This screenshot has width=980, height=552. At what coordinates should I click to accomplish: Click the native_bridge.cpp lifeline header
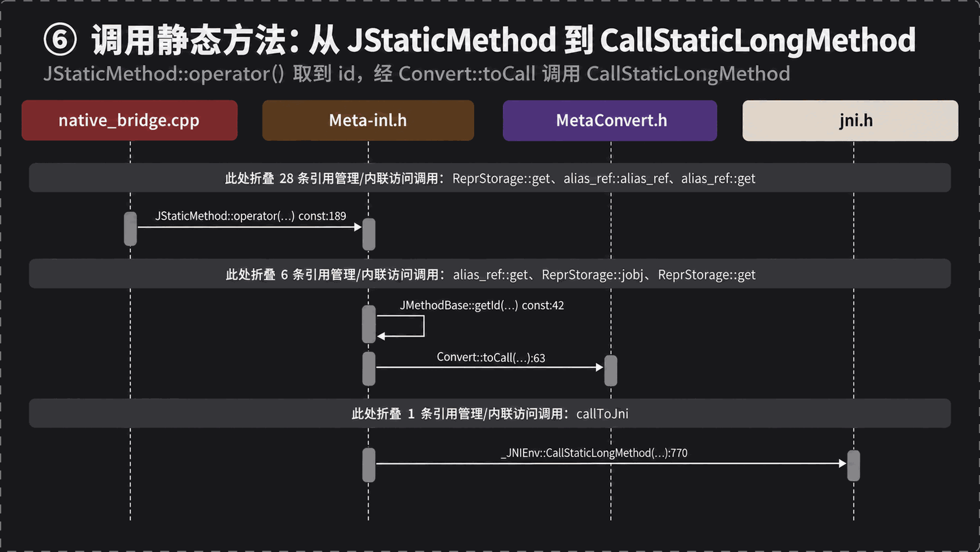tap(130, 120)
